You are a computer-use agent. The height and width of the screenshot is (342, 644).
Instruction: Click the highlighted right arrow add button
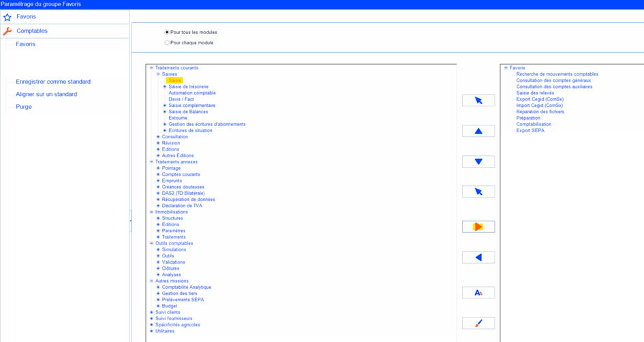click(478, 227)
